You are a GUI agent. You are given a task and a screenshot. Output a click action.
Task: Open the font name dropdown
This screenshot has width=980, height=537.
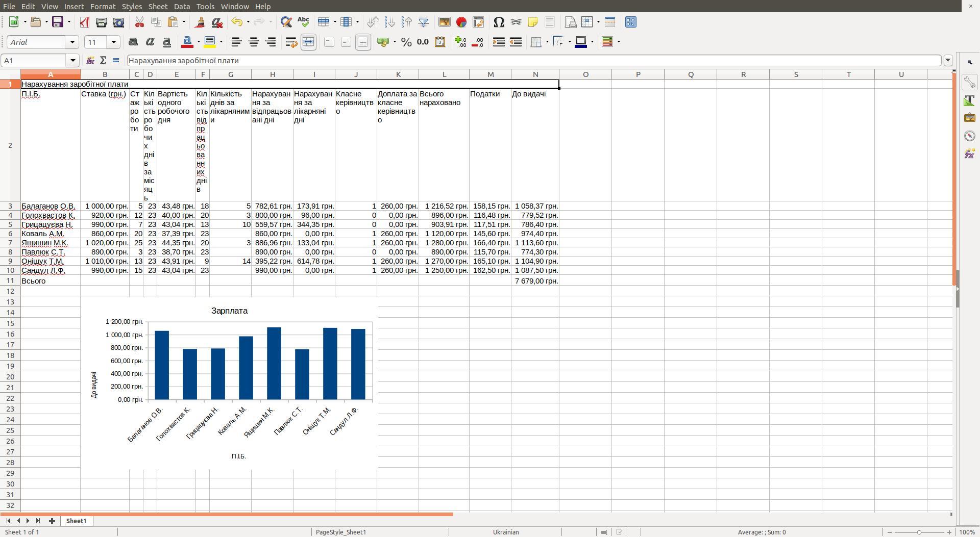(72, 42)
